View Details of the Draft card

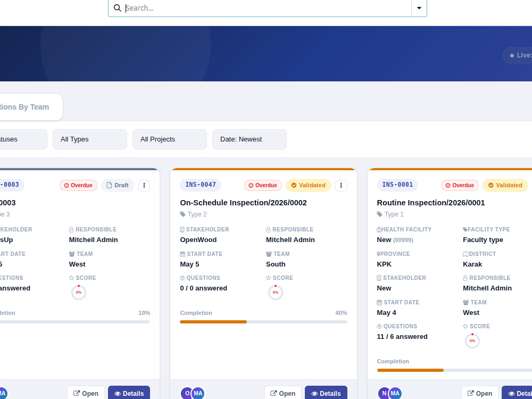coord(129,393)
